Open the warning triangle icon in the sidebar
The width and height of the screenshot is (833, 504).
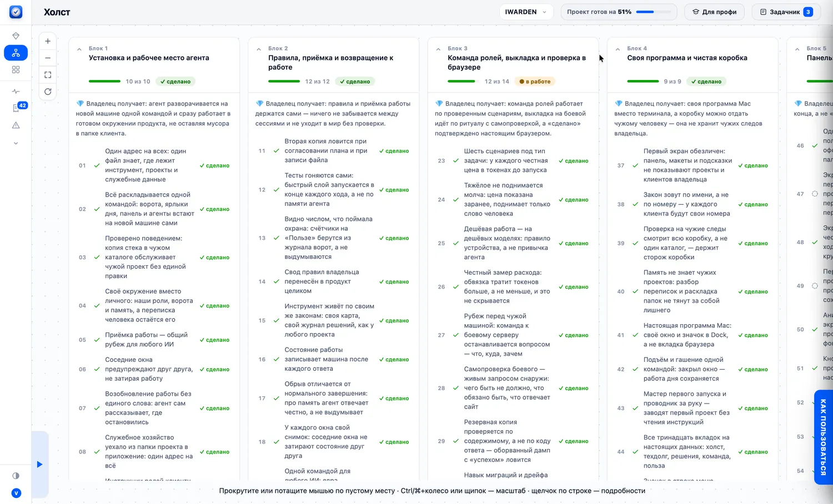tap(16, 125)
